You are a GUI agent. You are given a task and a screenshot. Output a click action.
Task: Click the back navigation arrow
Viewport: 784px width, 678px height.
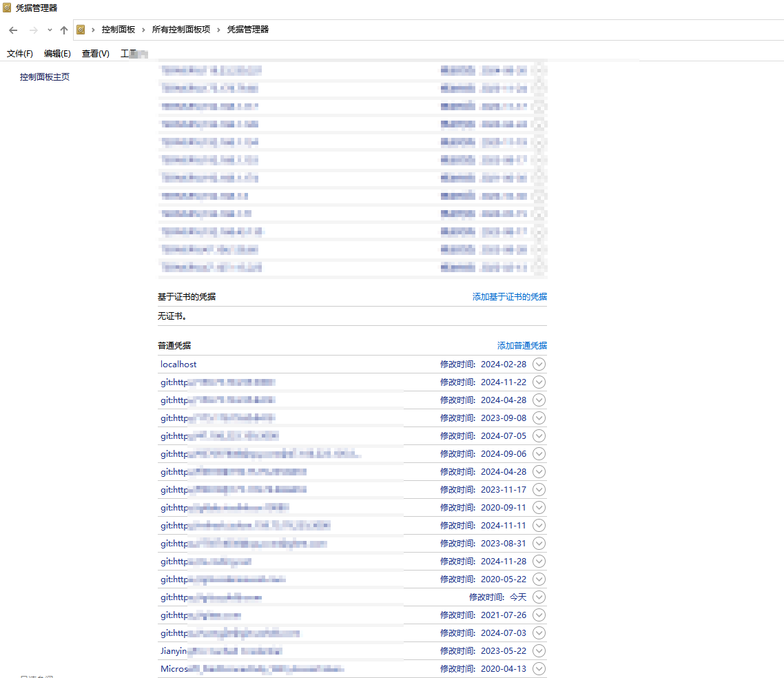pos(12,30)
